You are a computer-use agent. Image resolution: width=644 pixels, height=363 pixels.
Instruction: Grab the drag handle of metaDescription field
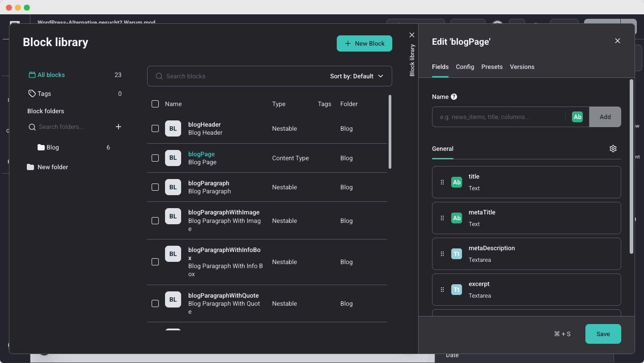(x=442, y=254)
